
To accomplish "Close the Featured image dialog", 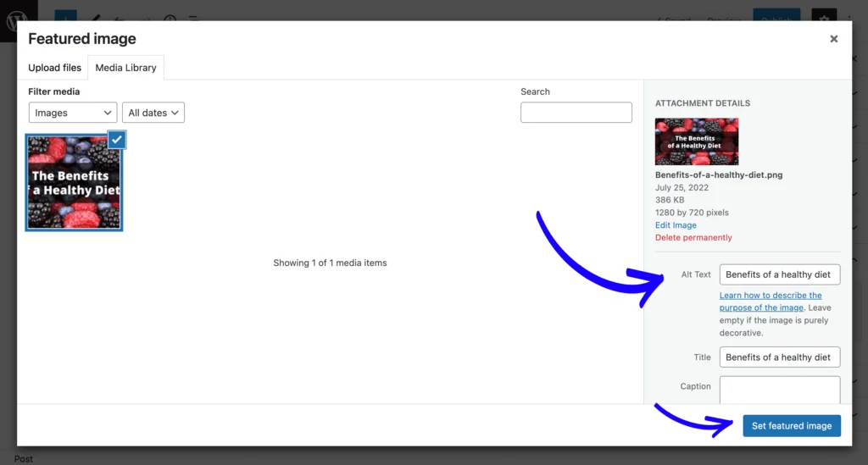I will (x=834, y=39).
